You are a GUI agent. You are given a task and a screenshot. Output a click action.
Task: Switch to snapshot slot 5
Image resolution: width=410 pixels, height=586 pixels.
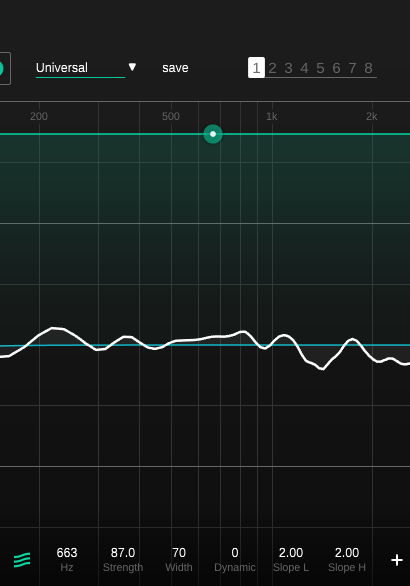[x=320, y=68]
